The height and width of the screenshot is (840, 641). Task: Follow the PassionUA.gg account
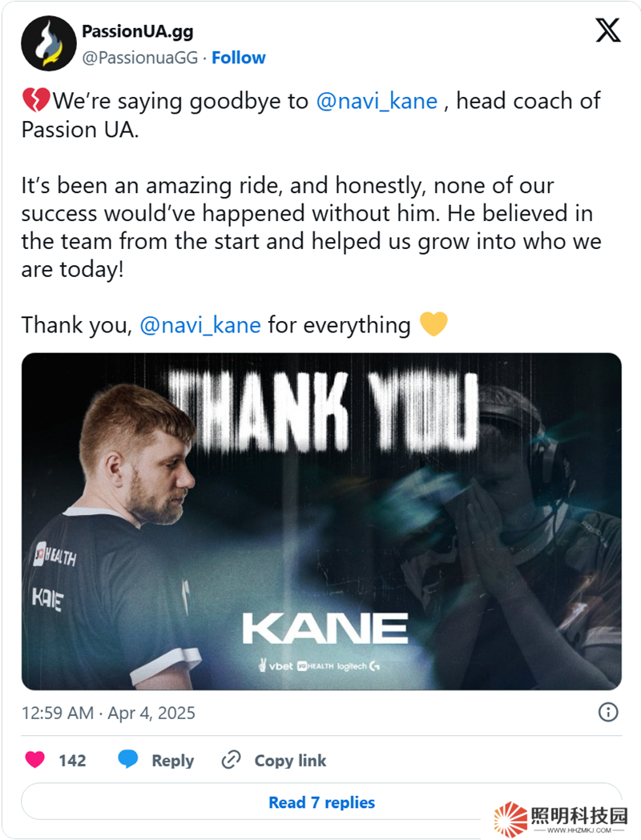point(239,58)
